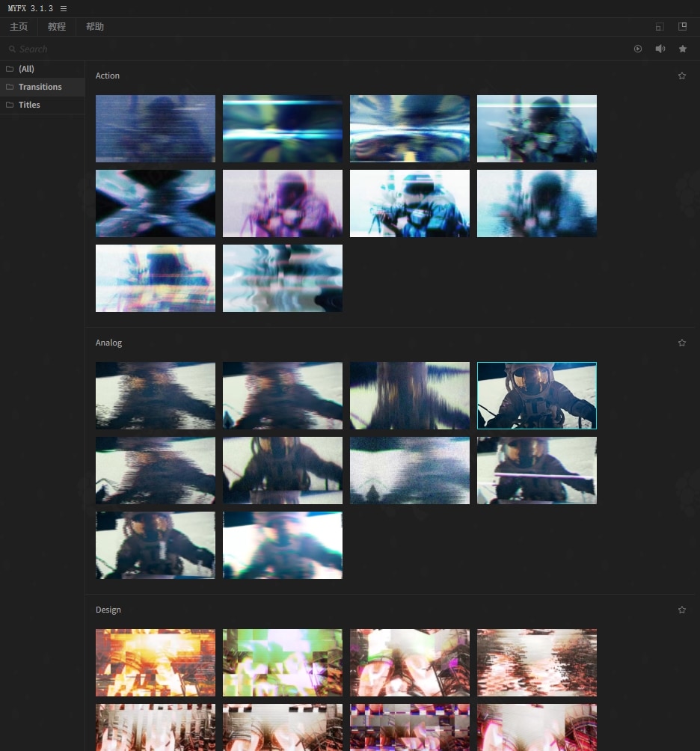Select last Design preset with red edges
The width and height of the screenshot is (700, 751).
537,728
